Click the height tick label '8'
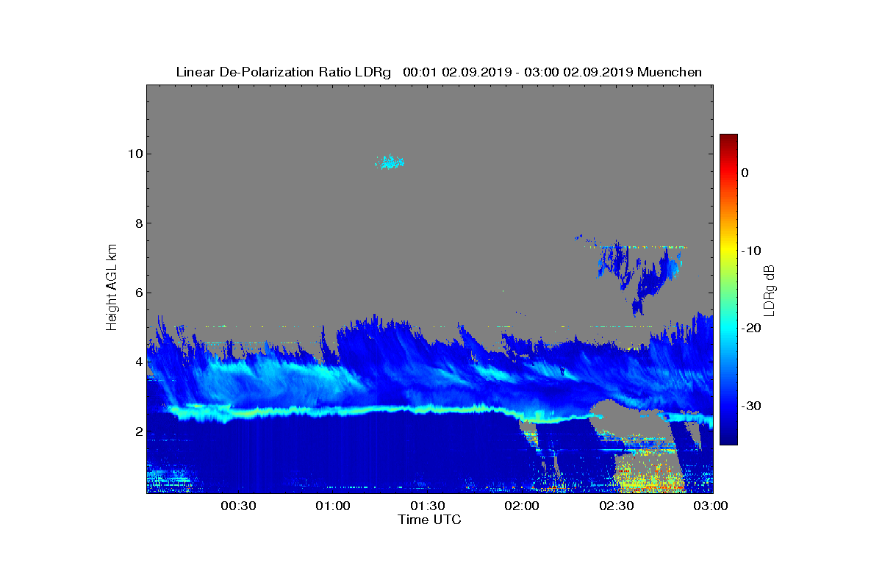882x588 pixels. tap(137, 223)
